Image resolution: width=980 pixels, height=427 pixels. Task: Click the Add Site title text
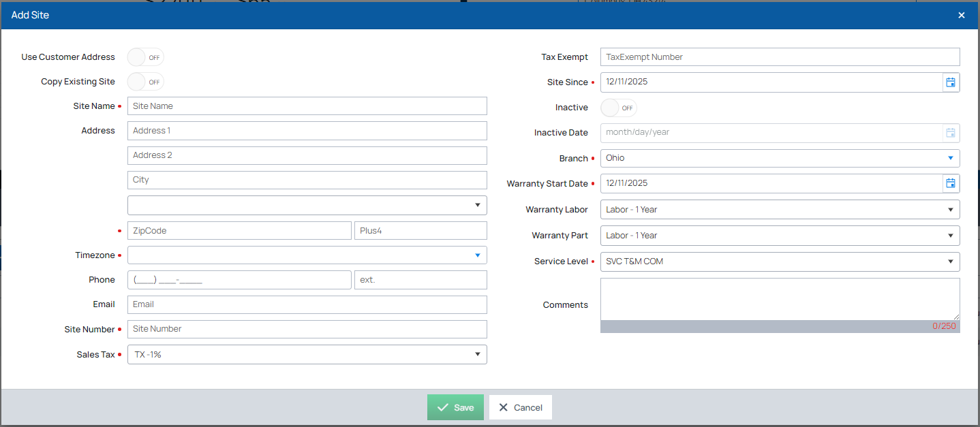tap(30, 15)
